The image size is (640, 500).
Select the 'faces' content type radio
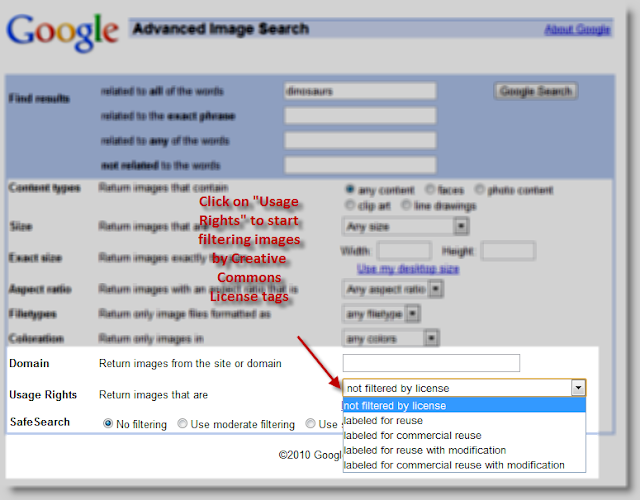click(430, 189)
